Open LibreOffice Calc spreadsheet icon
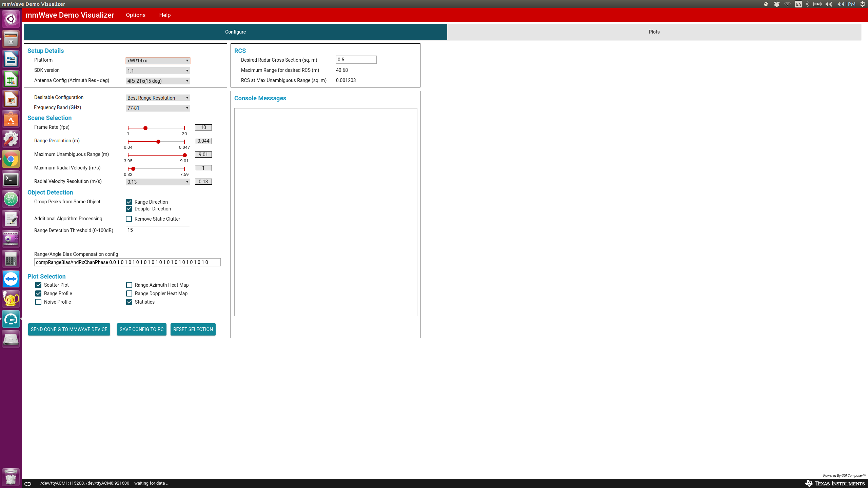The image size is (868, 488). [11, 80]
